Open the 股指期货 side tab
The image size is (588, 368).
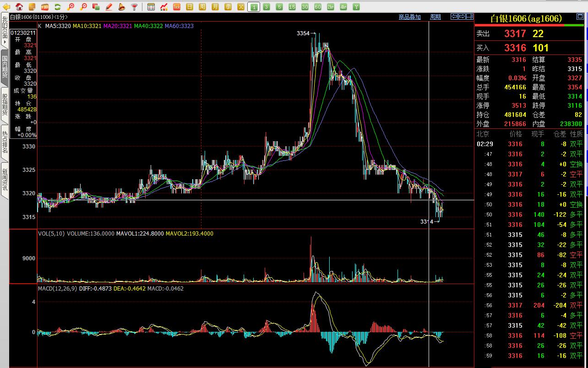5,104
